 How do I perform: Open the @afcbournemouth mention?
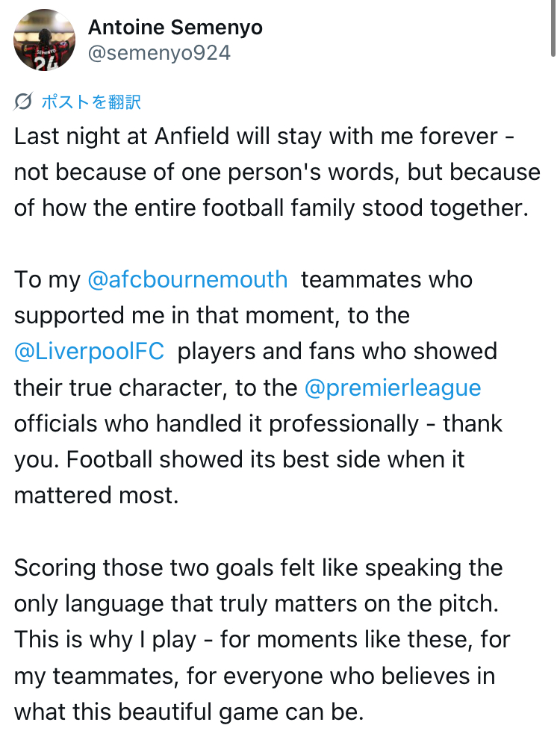pos(187,280)
